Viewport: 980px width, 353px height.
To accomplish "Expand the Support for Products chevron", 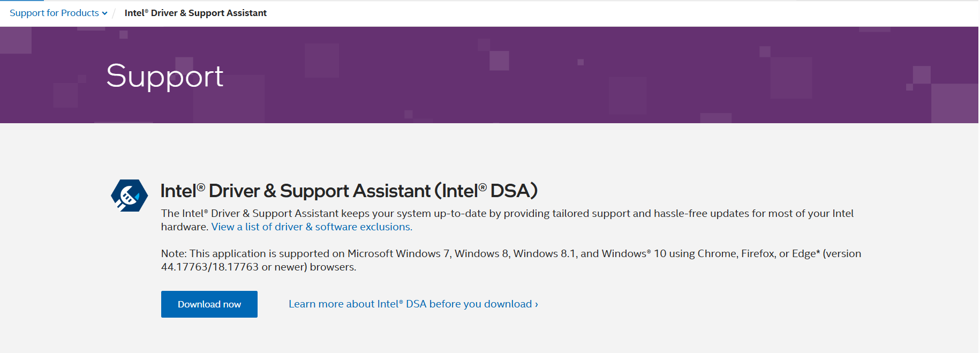I will click(104, 13).
